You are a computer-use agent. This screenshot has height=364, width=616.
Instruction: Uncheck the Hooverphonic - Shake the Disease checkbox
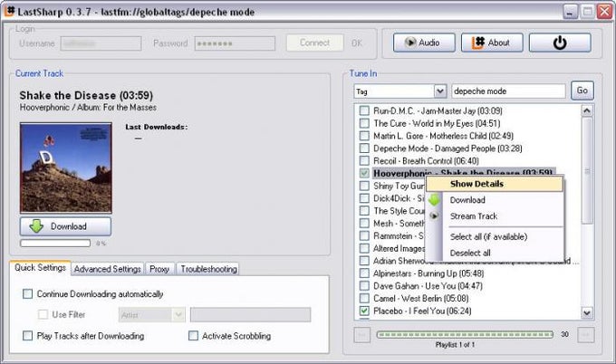(364, 173)
